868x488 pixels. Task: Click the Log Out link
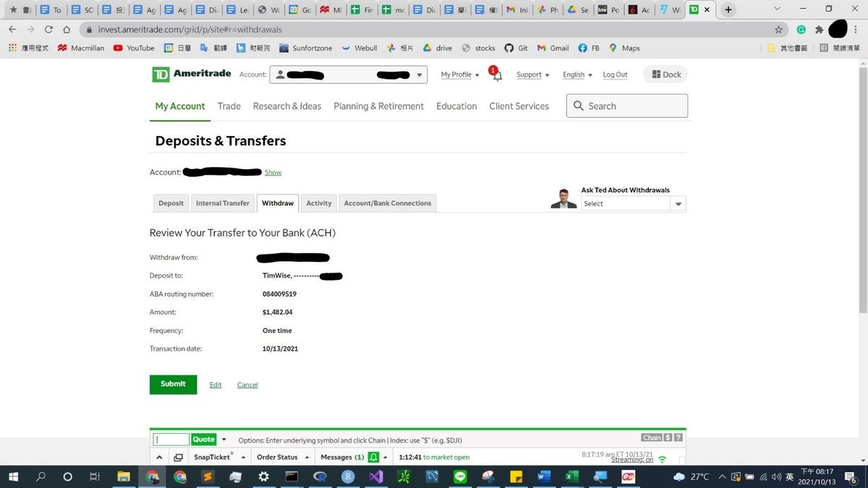pos(616,74)
